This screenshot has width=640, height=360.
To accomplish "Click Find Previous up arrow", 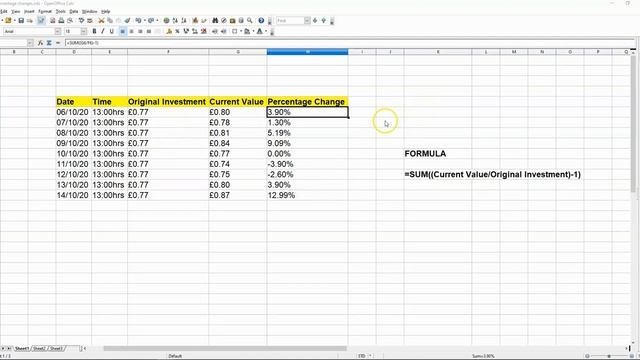I will click(x=323, y=20).
